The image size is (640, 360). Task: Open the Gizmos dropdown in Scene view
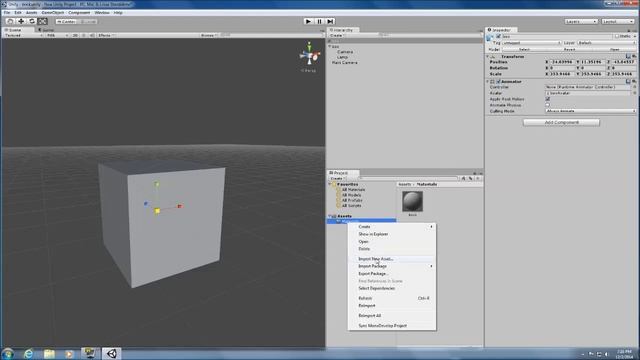pyautogui.click(x=209, y=36)
